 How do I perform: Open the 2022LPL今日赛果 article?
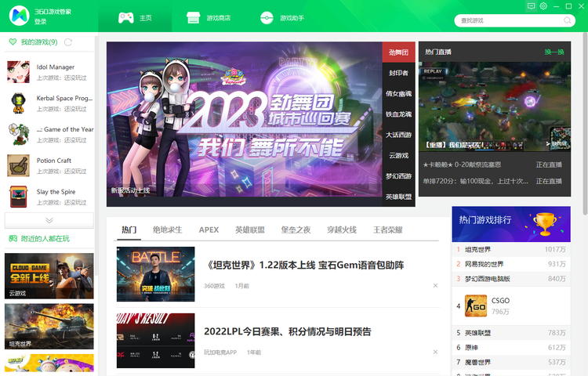[x=288, y=331]
